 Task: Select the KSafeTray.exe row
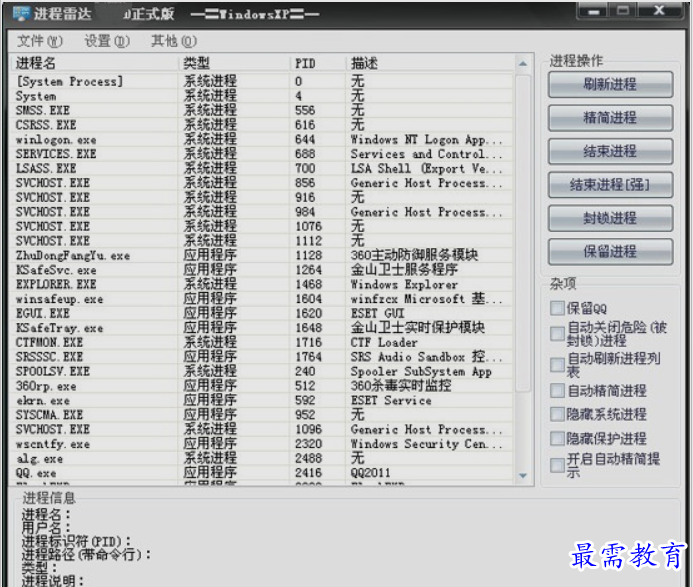click(262, 328)
